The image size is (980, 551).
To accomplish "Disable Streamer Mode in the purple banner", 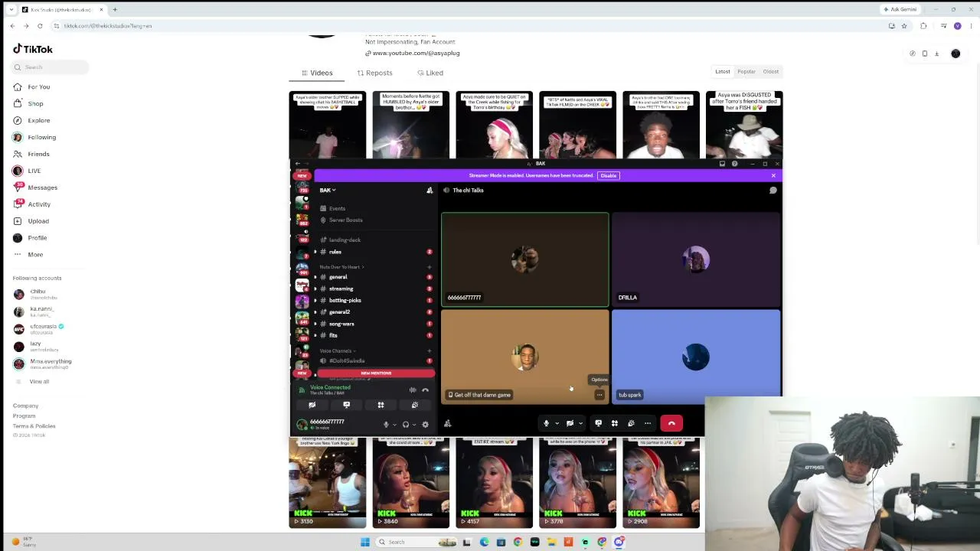I will tap(609, 175).
